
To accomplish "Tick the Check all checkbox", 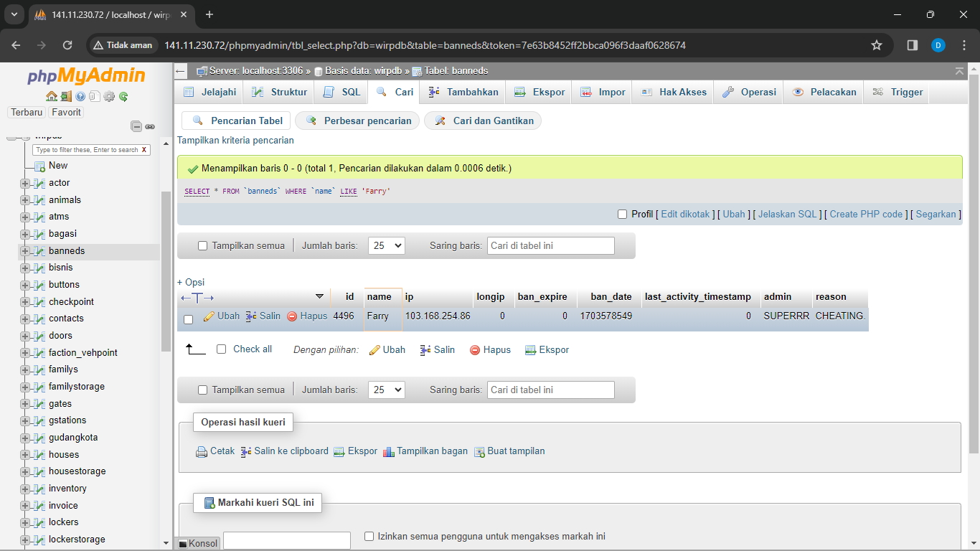I will (222, 349).
